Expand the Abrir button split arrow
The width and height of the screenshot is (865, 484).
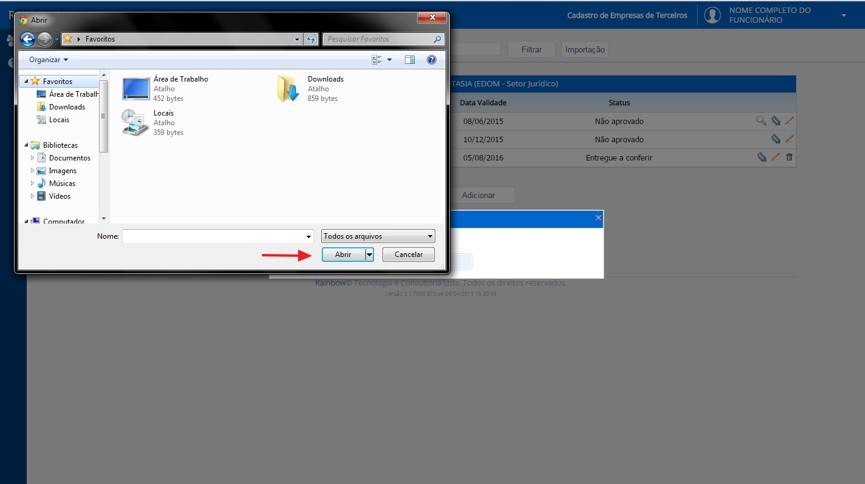point(370,254)
